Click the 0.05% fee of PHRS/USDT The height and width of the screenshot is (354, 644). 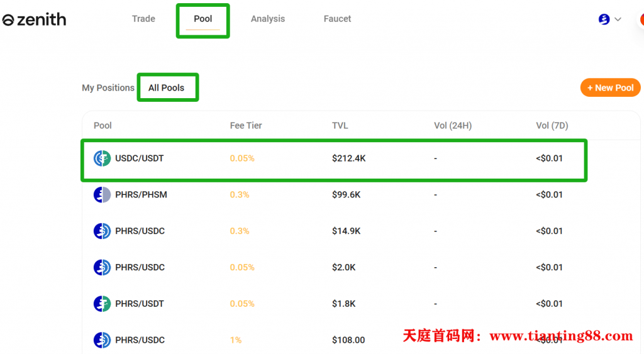click(x=242, y=304)
